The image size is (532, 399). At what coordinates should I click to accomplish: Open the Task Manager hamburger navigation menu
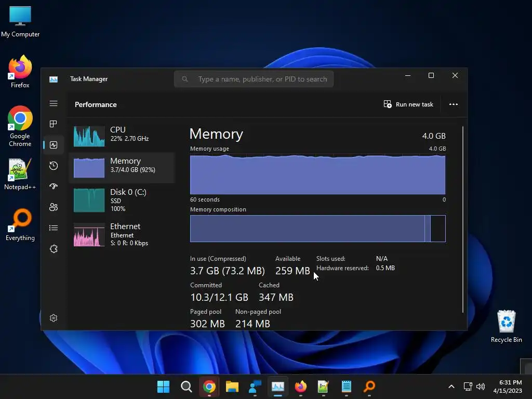click(54, 103)
